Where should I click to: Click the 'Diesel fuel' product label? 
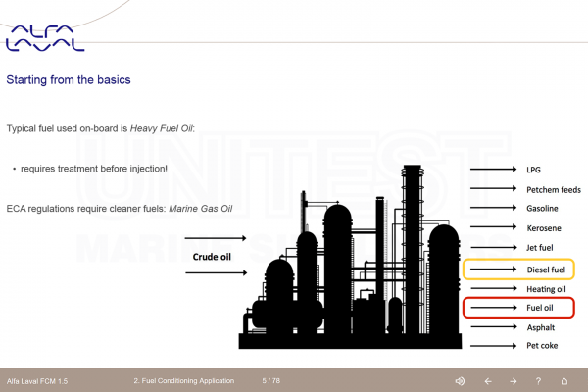(546, 269)
